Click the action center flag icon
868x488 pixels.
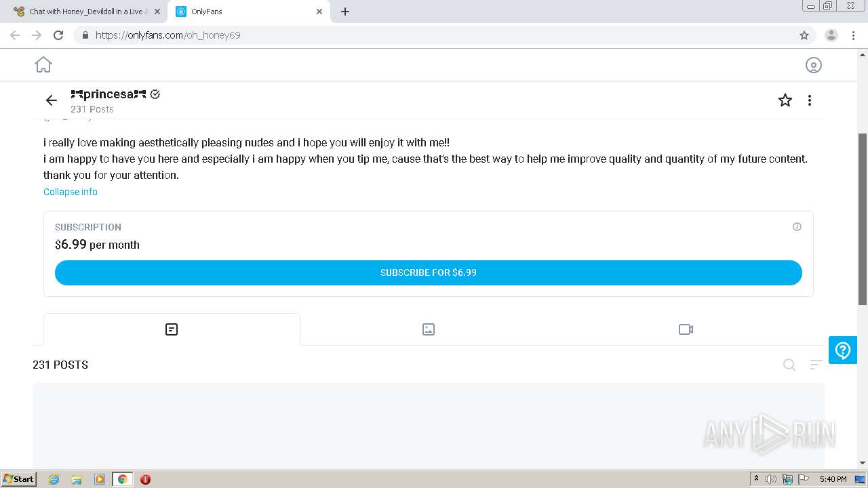tap(804, 479)
